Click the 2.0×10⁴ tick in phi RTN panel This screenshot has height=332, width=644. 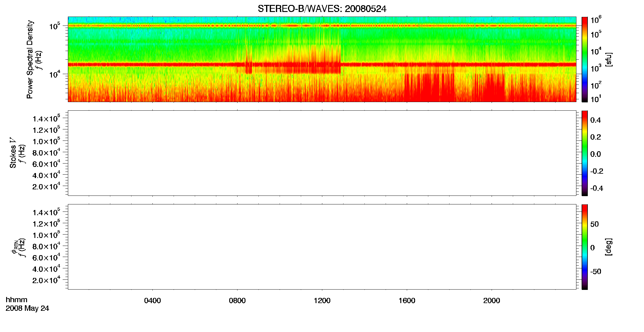click(46, 280)
